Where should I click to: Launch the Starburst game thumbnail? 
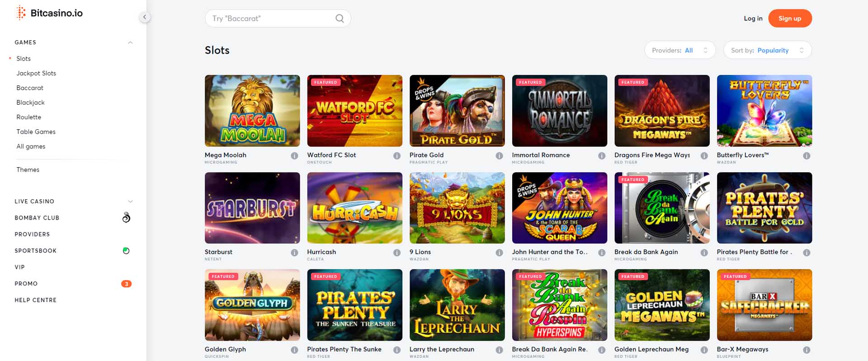(252, 208)
